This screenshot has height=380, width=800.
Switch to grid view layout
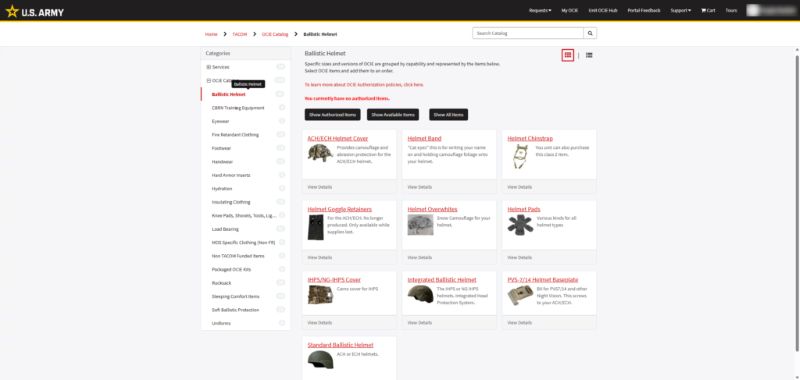pyautogui.click(x=567, y=55)
